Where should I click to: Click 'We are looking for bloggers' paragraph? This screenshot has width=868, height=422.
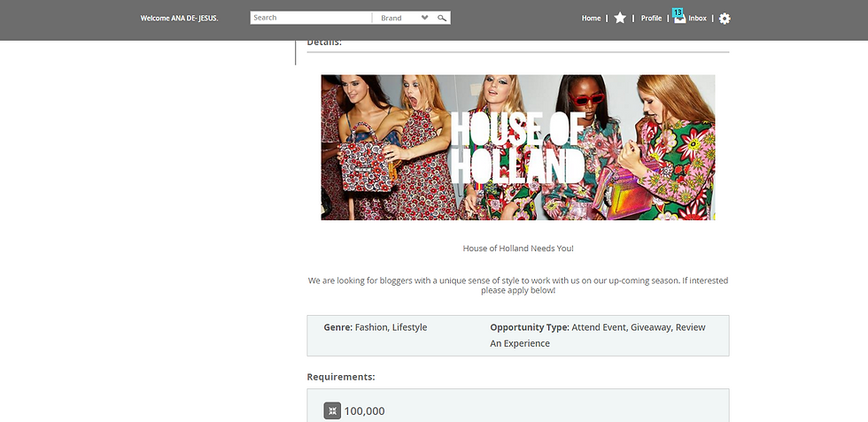[518, 286]
